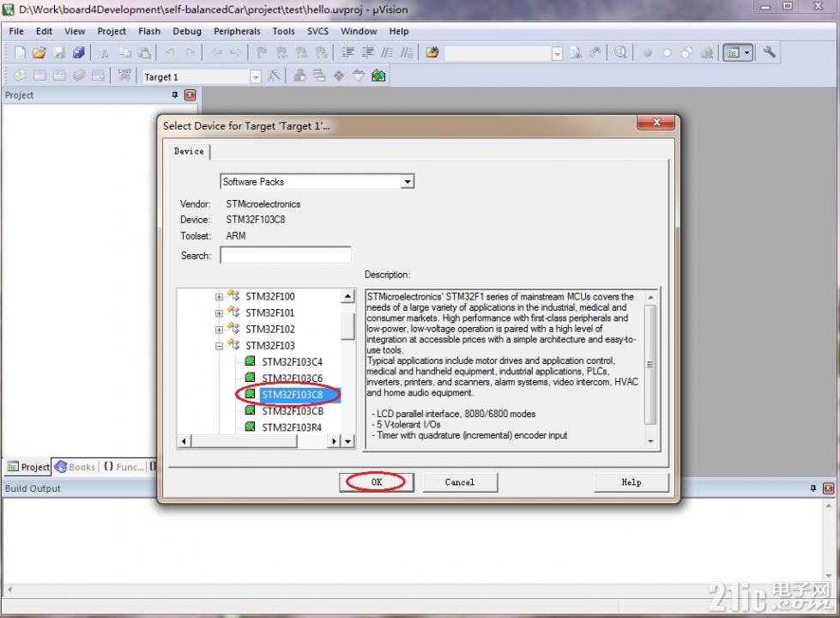Confirm device selection with OK
This screenshot has width=840, height=618.
pos(377,482)
